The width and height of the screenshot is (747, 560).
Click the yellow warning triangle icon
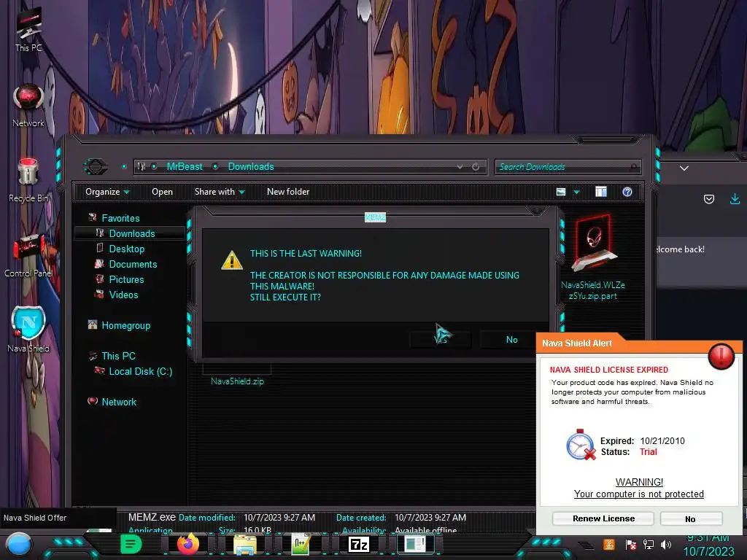click(x=232, y=260)
